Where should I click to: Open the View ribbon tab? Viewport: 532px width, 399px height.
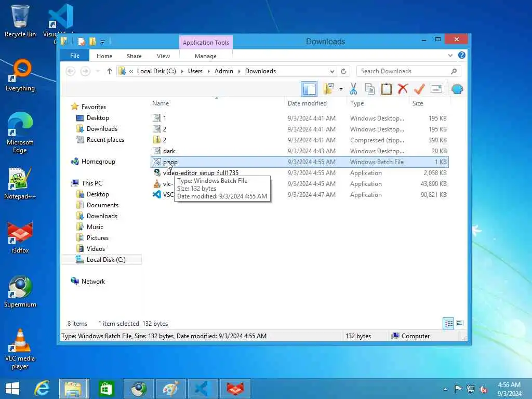pos(163,56)
